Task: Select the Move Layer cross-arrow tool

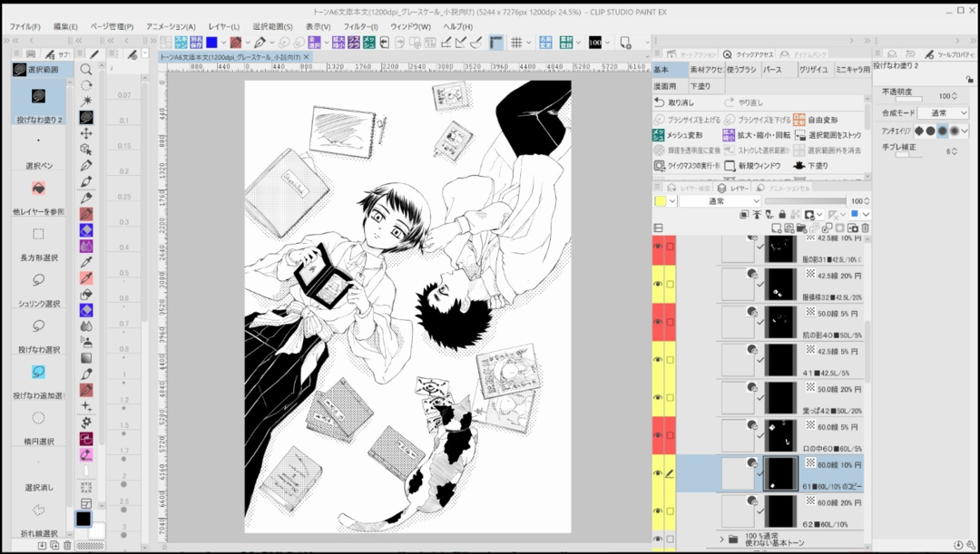Action: point(86,133)
